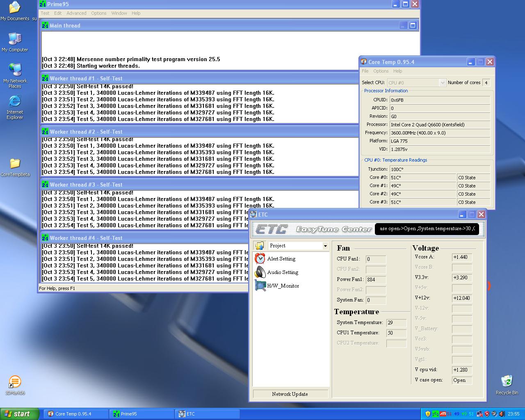Image resolution: width=525 pixels, height=420 pixels.
Task: Click the volume speaker tray icon
Action: [495, 414]
